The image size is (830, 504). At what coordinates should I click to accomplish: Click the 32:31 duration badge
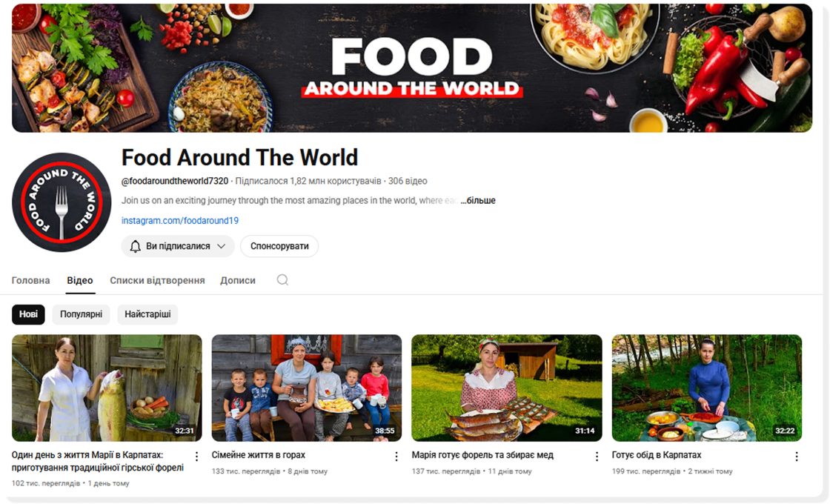point(185,431)
